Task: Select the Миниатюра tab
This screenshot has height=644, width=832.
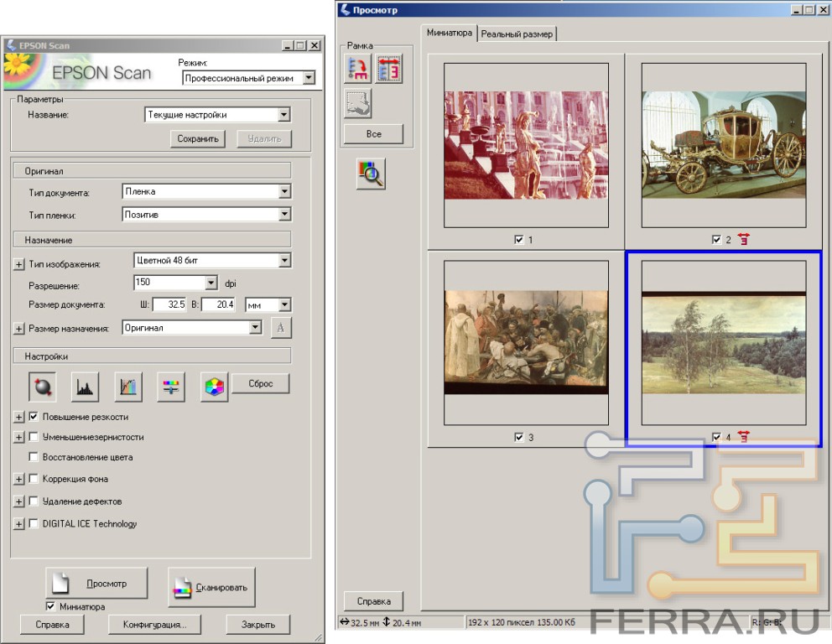Action: 450,33
